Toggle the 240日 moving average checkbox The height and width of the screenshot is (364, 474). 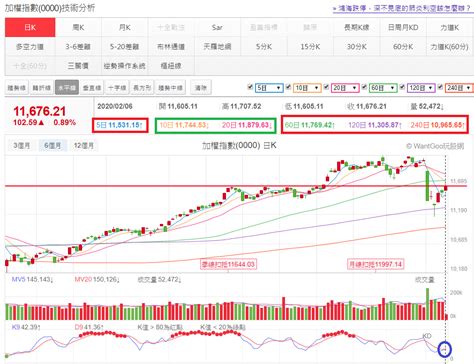(x=440, y=87)
